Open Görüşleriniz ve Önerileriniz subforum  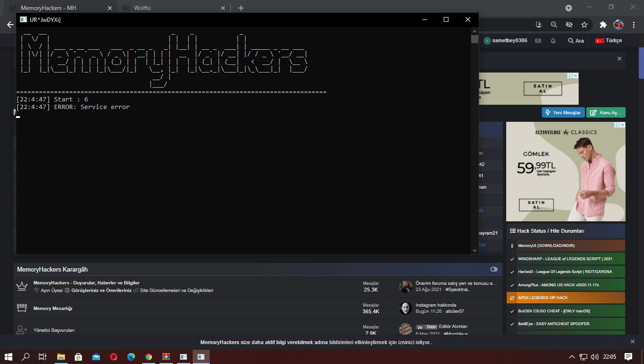tap(101, 291)
